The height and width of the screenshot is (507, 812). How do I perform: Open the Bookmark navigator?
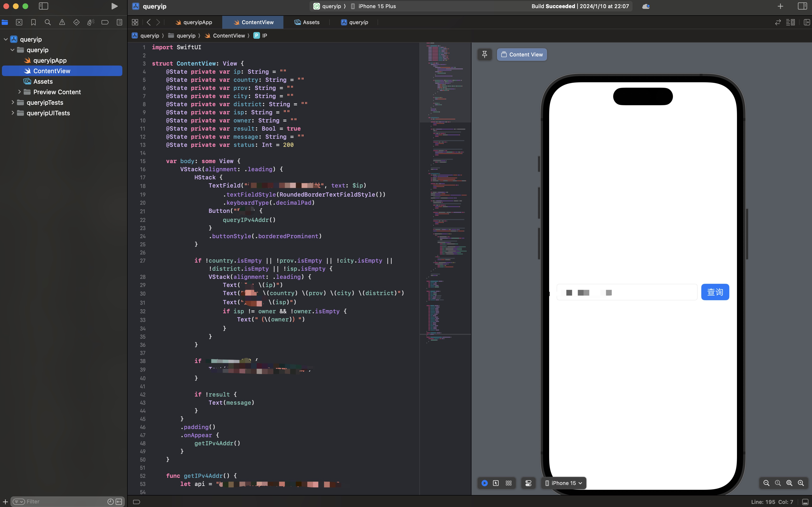pos(33,22)
